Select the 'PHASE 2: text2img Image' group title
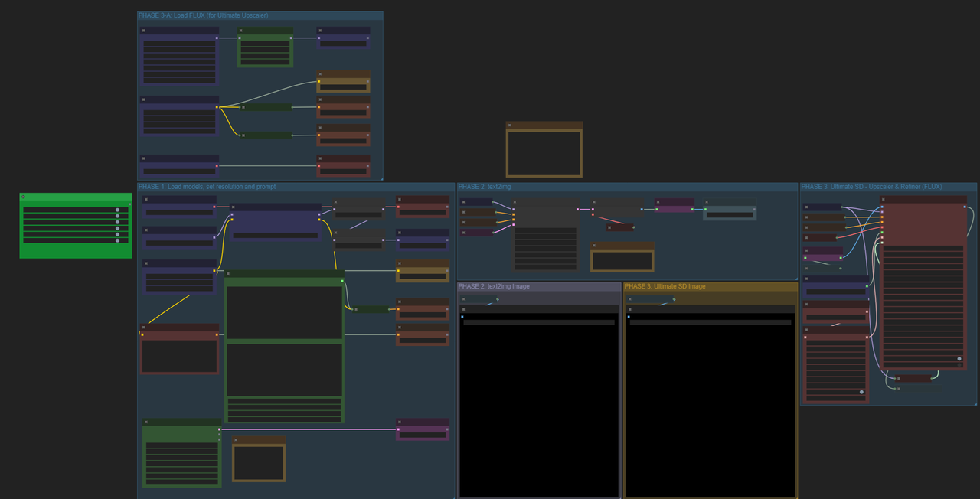 point(494,286)
